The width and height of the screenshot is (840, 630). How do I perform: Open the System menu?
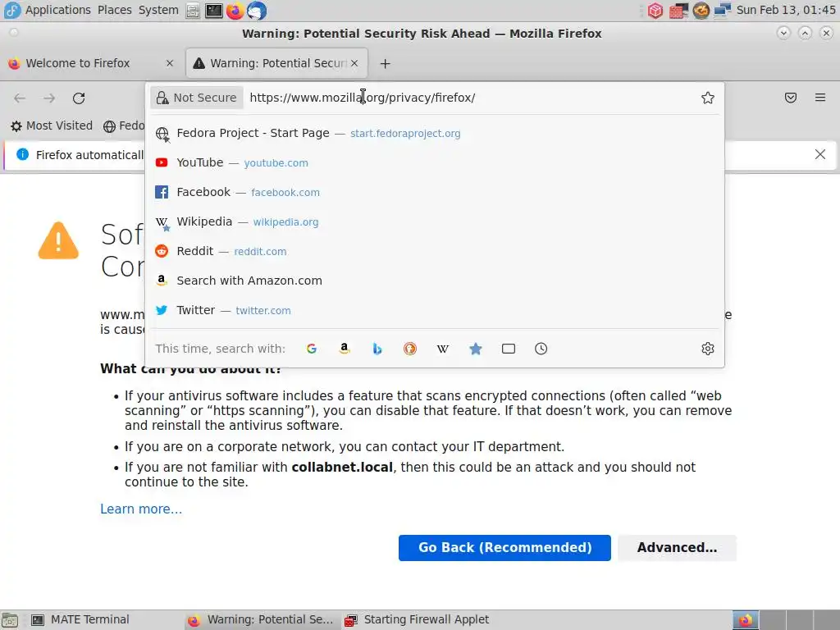point(158,10)
